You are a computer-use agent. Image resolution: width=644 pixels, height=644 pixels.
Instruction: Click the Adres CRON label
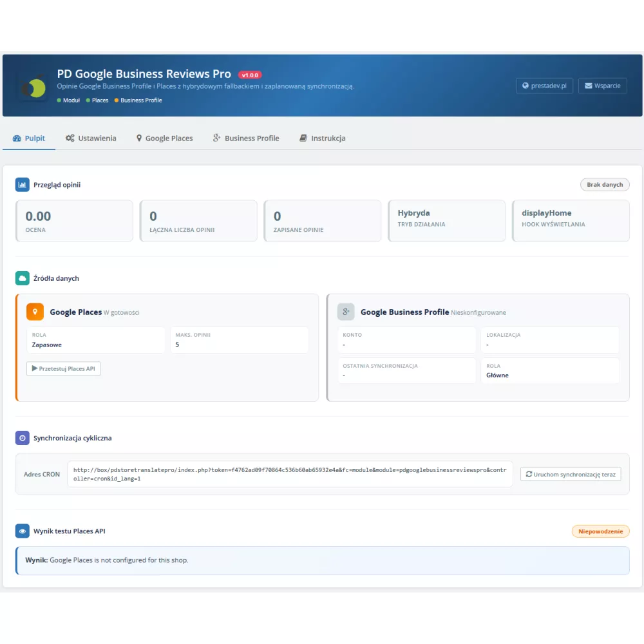42,475
